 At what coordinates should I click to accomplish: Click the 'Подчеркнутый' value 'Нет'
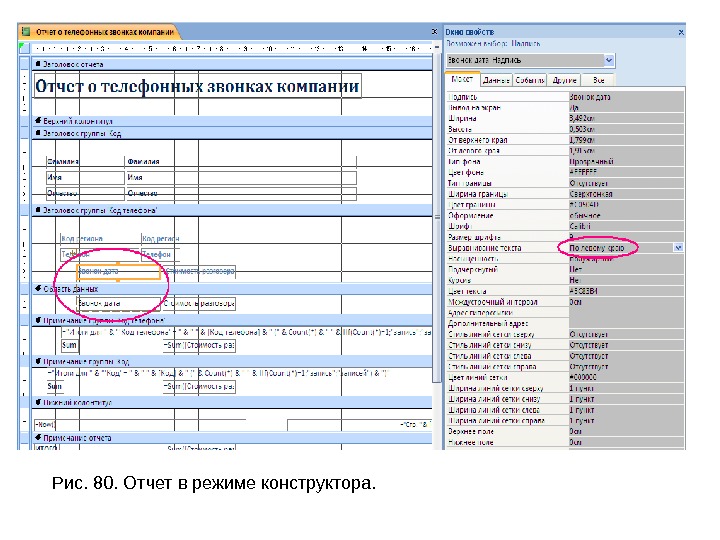click(x=626, y=270)
